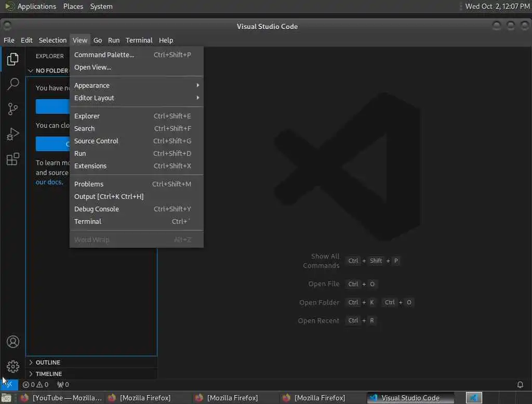Click the ports forwarded status indicator

(63, 384)
